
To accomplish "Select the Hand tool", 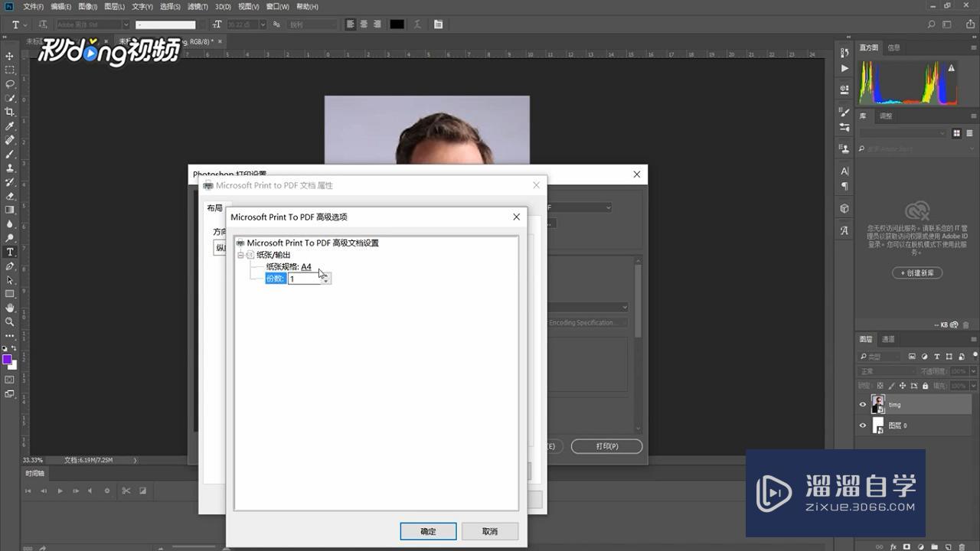I will pyautogui.click(x=10, y=308).
